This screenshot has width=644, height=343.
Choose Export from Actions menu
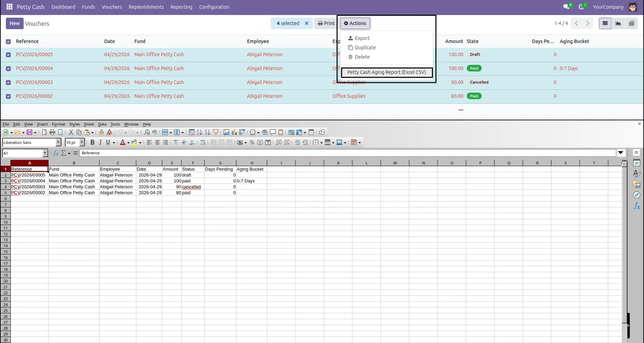click(x=359, y=38)
